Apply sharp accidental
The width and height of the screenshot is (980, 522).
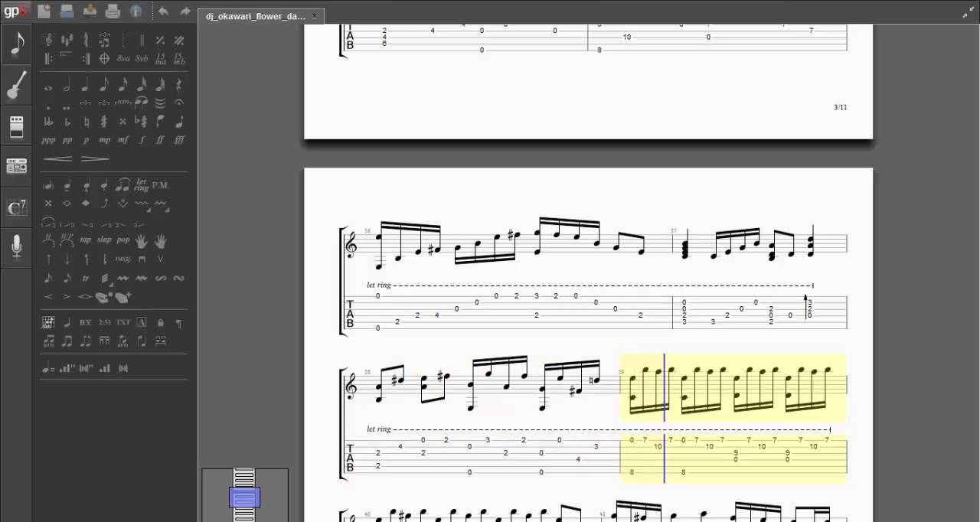104,122
